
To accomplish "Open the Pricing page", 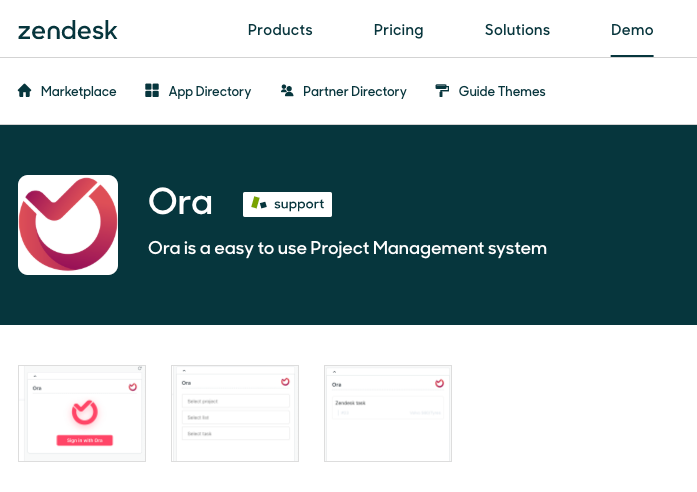I will [x=398, y=30].
